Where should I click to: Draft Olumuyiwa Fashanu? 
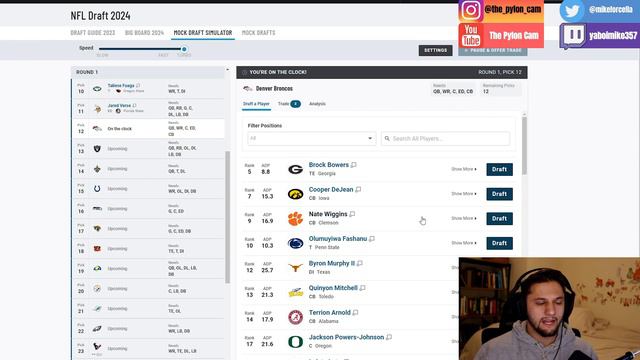point(499,243)
